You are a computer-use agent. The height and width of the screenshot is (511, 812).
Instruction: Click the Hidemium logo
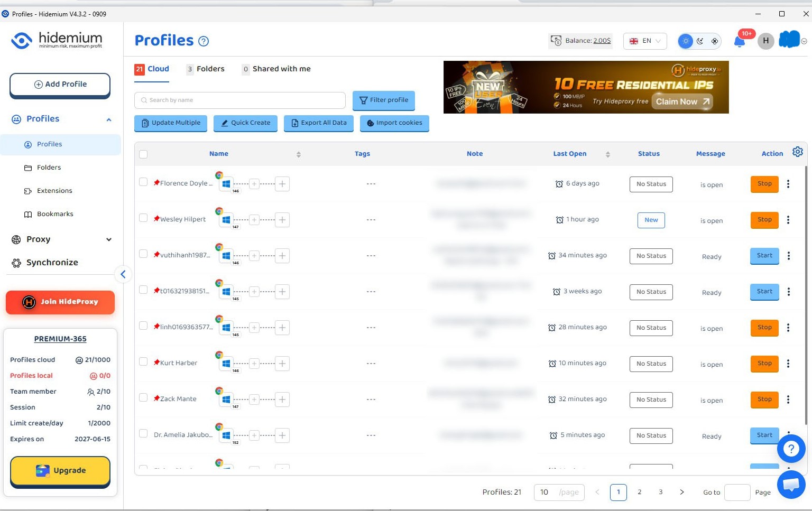click(x=57, y=40)
